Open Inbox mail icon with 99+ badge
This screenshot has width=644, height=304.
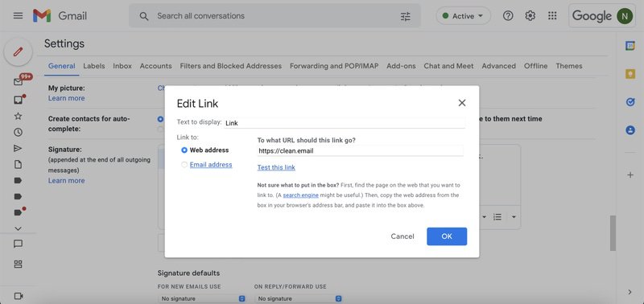(x=18, y=82)
